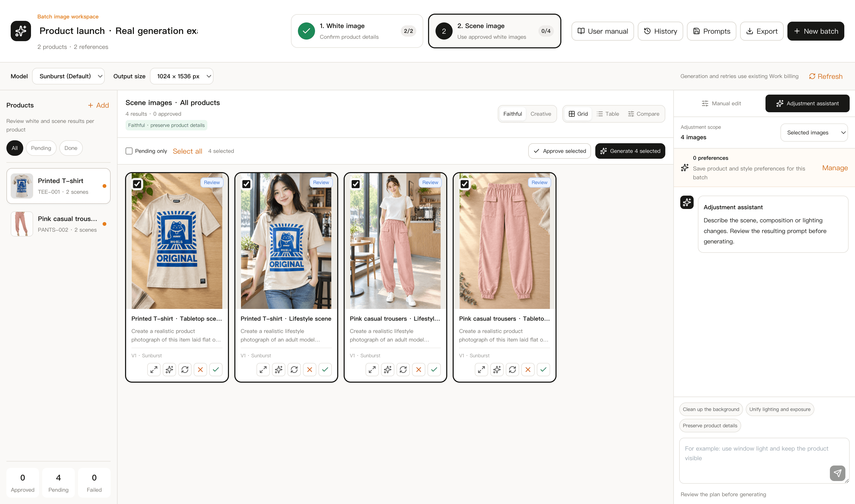Screen dimensions: 855x504
Task: Uncheck the Printed T-shirt Lifestyle card checkbox
Action: click(x=247, y=184)
